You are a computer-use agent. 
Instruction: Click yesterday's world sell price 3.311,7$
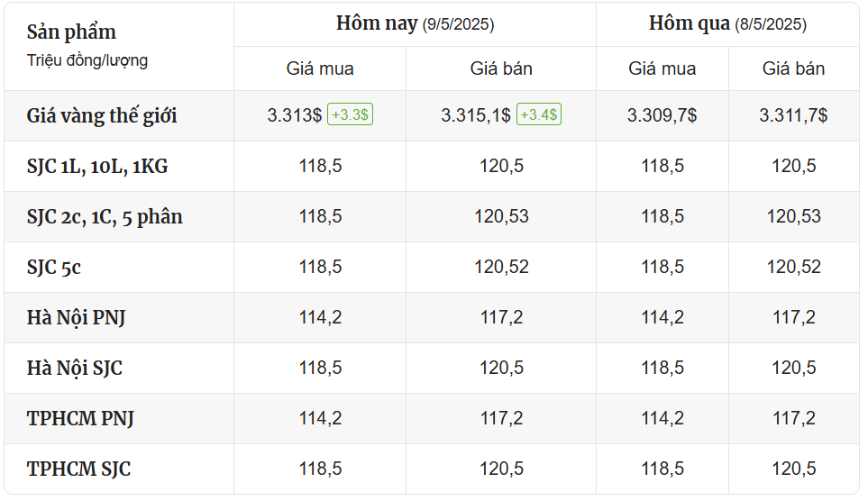(793, 115)
